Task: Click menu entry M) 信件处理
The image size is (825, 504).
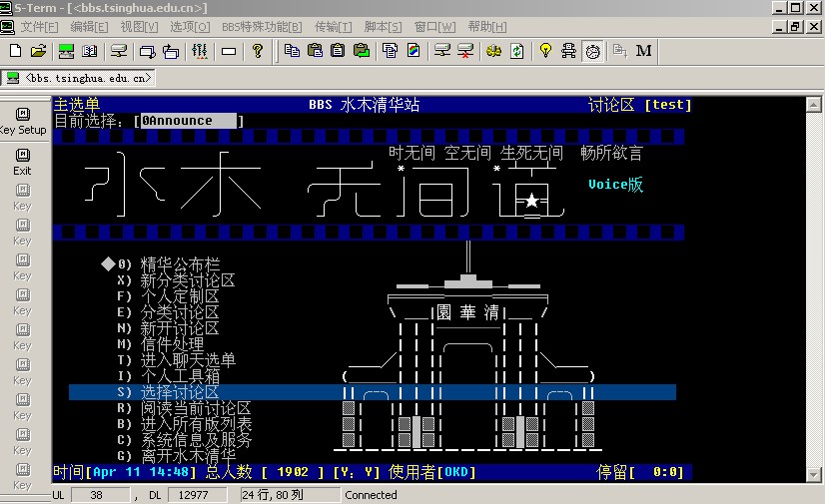Action: 160,344
